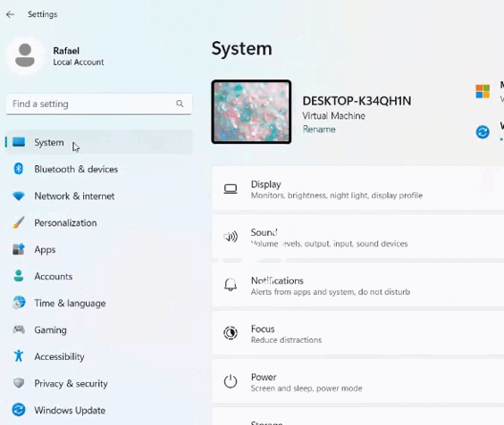This screenshot has height=425, width=504.
Task: Click the Gaming controller icon
Action: [x=19, y=329]
